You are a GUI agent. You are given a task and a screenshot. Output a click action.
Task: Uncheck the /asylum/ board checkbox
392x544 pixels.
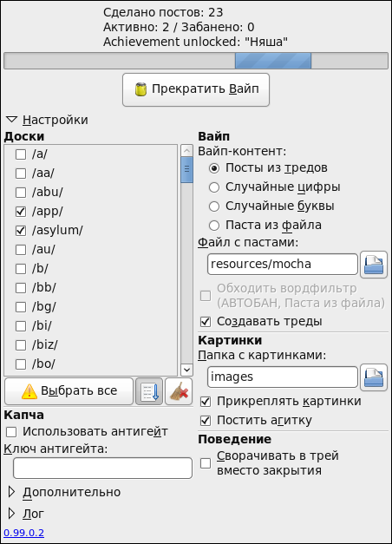point(21,231)
